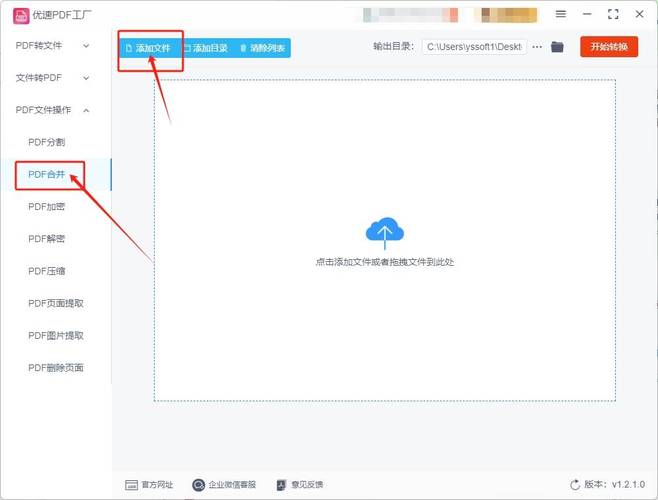Viewport: 658px width, 500px height.
Task: Click the three-dots browse output path button
Action: coord(537,47)
